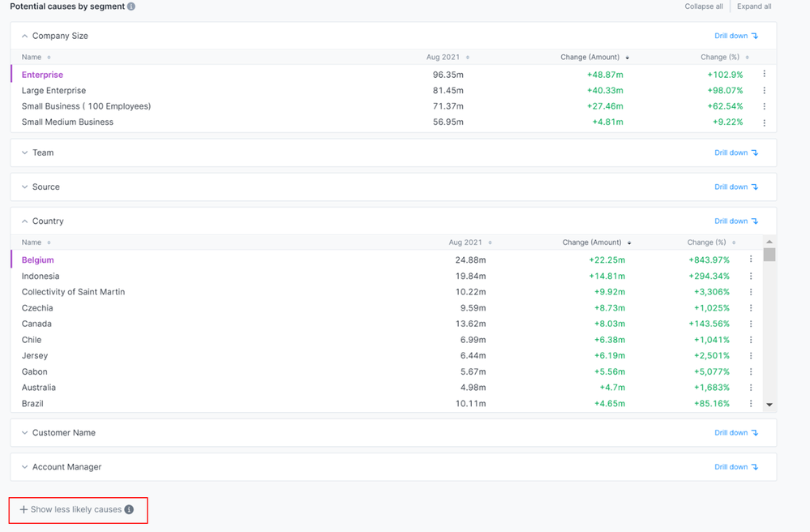Image resolution: width=810 pixels, height=532 pixels.
Task: Open three-dot menu for Small Medium Business row
Action: [x=764, y=123]
